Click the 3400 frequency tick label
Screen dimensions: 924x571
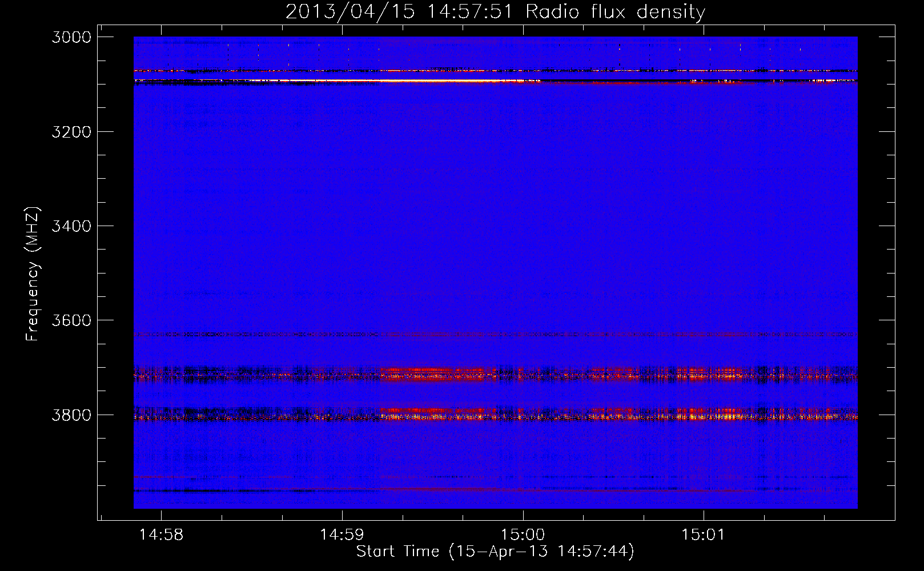[x=71, y=226]
